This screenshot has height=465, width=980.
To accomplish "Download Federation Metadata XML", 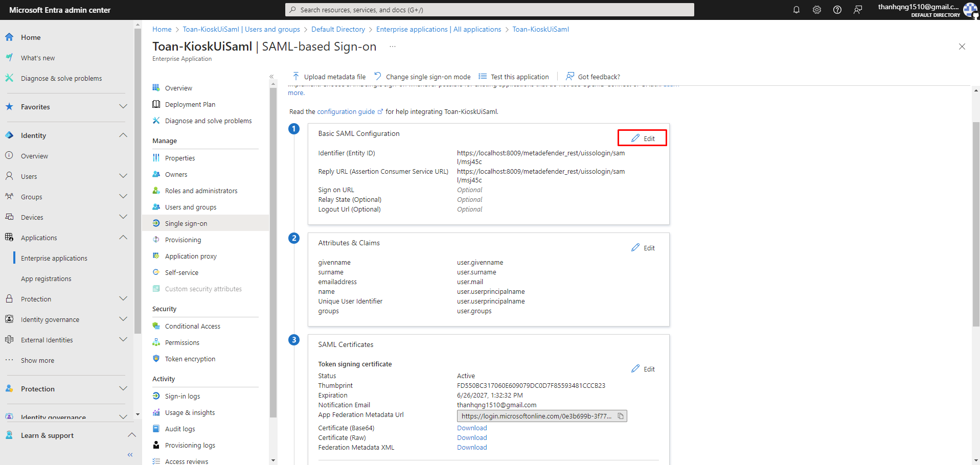I will pyautogui.click(x=472, y=447).
